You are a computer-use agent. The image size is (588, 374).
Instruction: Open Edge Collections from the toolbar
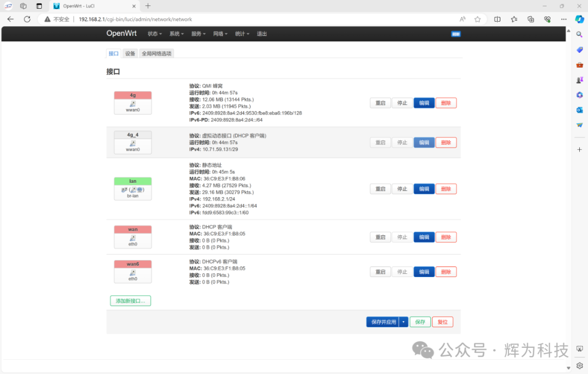click(x=531, y=19)
